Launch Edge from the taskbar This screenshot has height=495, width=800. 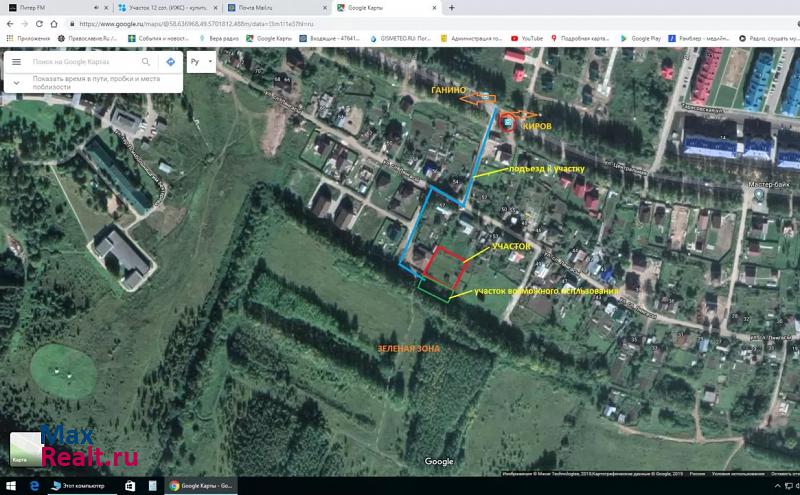point(34,486)
